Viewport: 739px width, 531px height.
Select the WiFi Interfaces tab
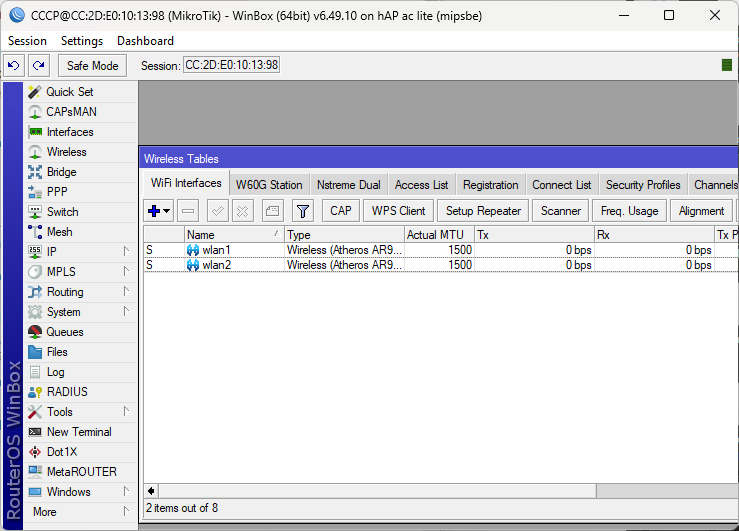click(186, 183)
